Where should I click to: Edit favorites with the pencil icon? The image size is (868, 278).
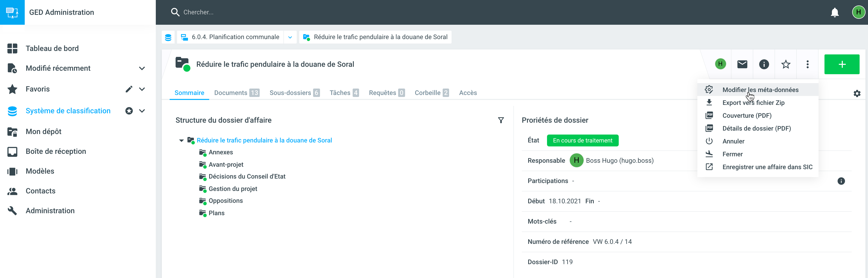pyautogui.click(x=129, y=89)
